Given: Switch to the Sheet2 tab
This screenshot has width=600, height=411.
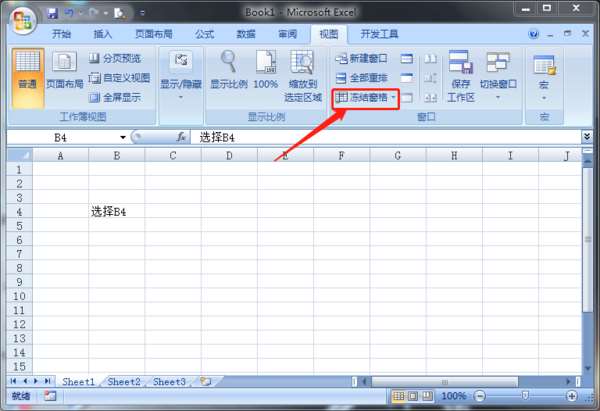Looking at the screenshot, I should [x=124, y=382].
